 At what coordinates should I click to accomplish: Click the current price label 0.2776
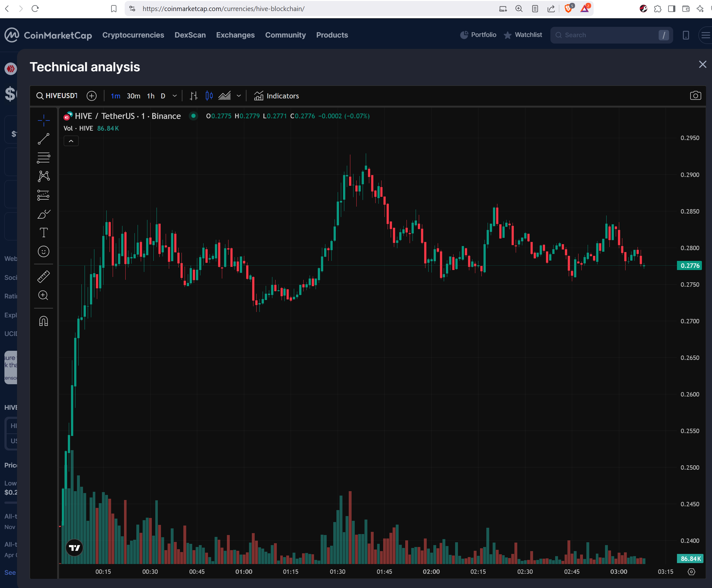(x=690, y=266)
